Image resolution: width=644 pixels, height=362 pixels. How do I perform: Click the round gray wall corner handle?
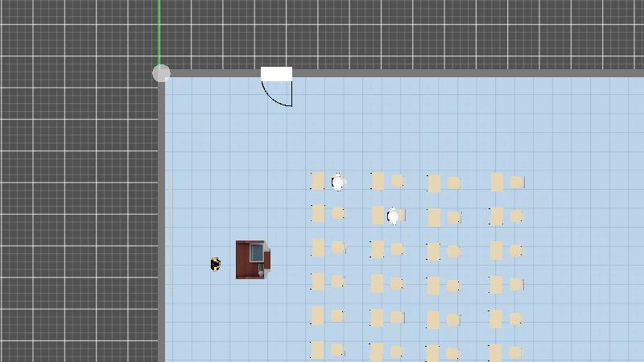point(161,73)
